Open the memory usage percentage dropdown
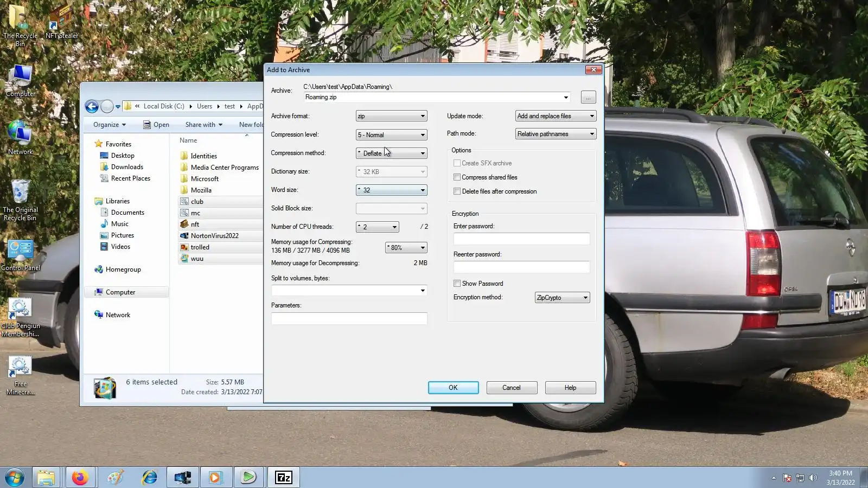This screenshot has height=488, width=868. tap(406, 247)
